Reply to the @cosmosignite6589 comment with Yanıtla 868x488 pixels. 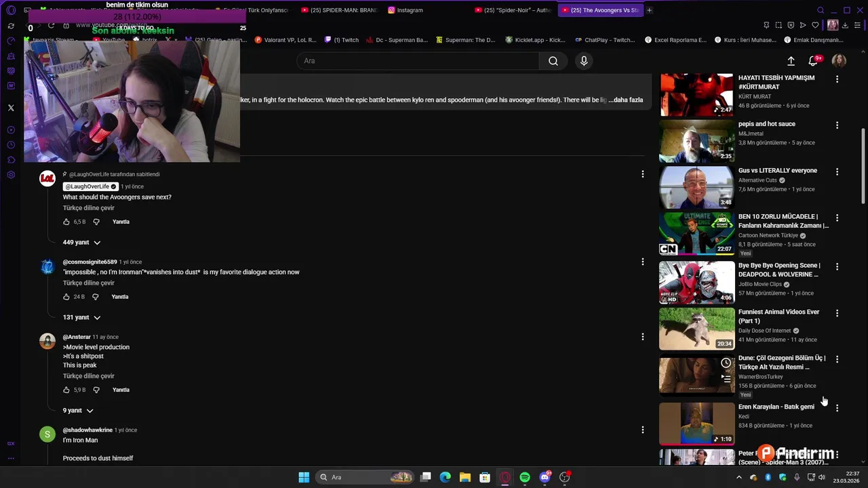[120, 297]
